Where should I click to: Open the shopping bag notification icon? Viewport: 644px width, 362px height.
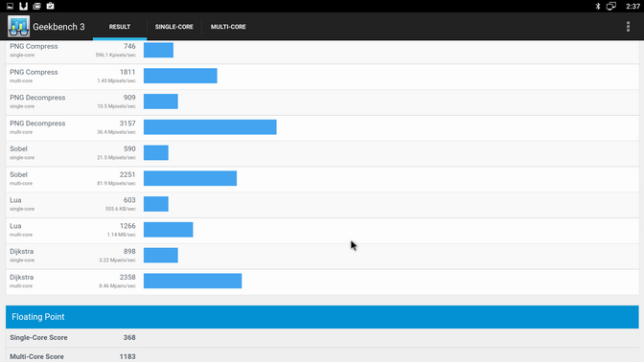50,6
